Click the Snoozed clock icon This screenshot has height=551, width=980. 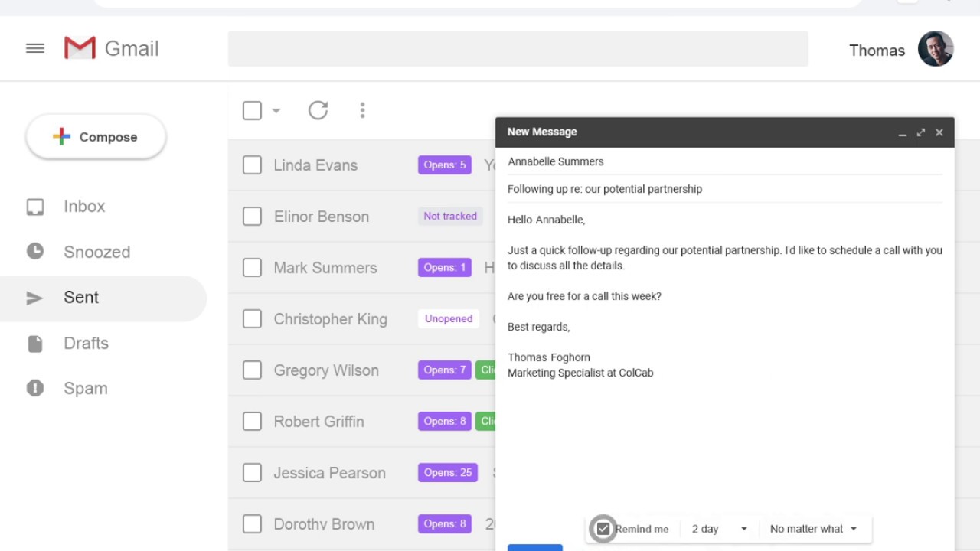(x=35, y=252)
